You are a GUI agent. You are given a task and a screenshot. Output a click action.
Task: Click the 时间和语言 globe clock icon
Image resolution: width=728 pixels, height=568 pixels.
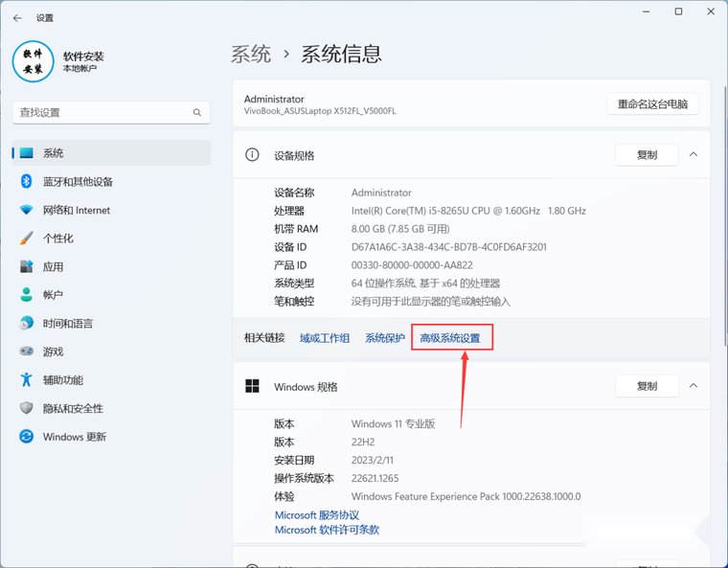point(27,323)
